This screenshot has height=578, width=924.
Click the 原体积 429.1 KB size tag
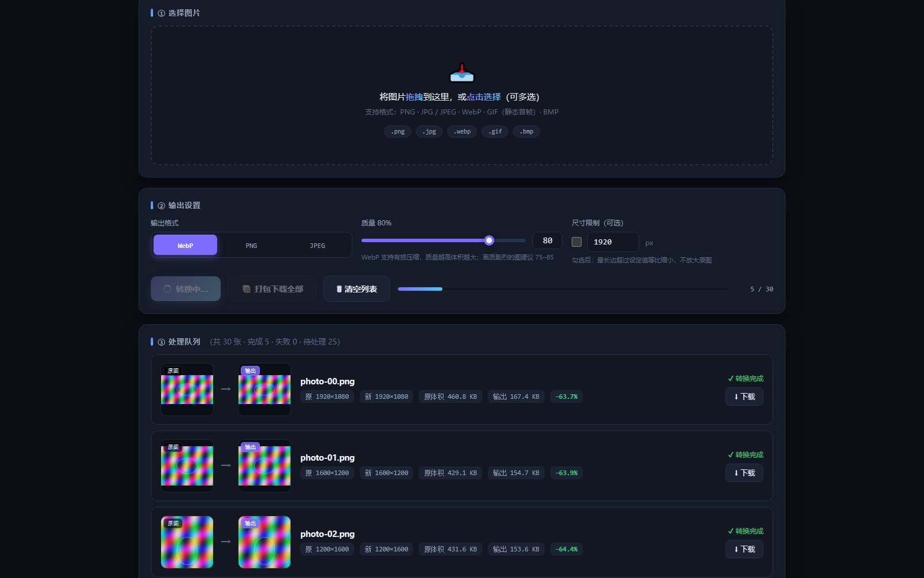pyautogui.click(x=450, y=473)
